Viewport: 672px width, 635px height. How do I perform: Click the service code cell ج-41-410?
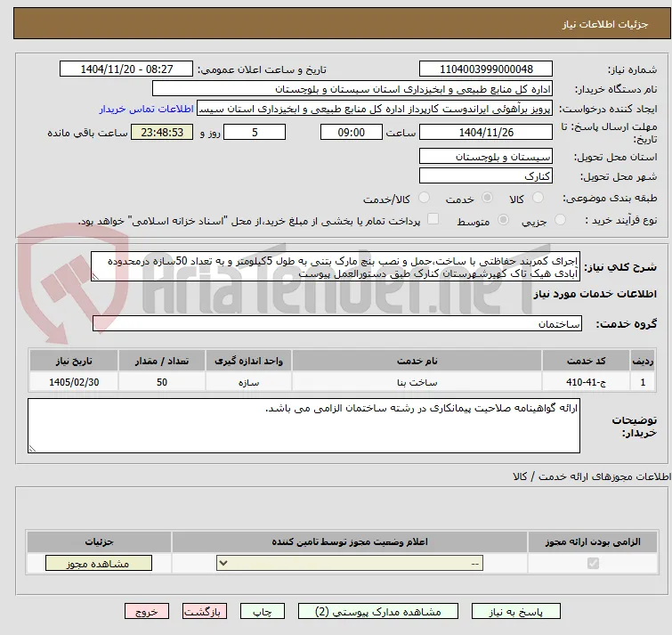(x=586, y=381)
